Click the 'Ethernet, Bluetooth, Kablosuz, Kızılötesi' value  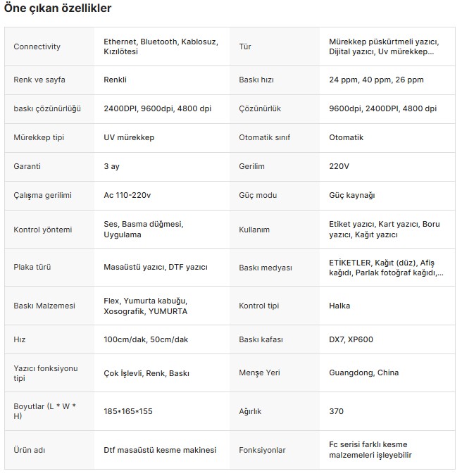(161, 46)
